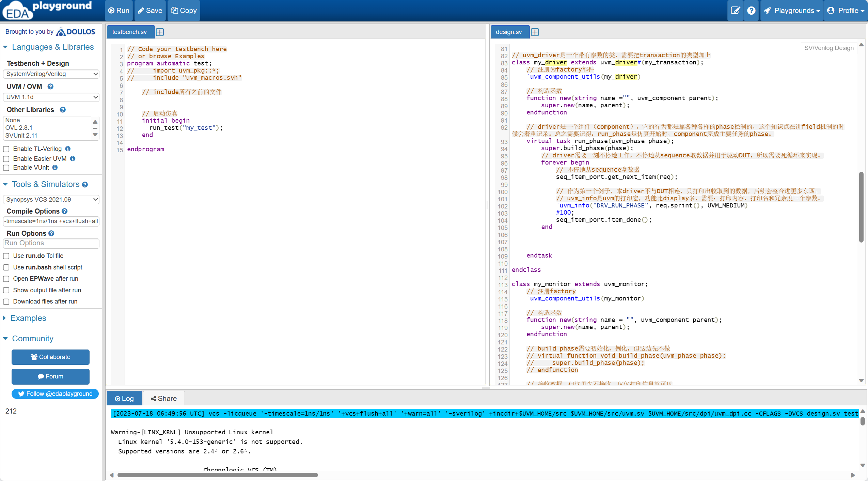This screenshot has width=868, height=481.
Task: Click the Other Libraries help icon
Action: (63, 110)
